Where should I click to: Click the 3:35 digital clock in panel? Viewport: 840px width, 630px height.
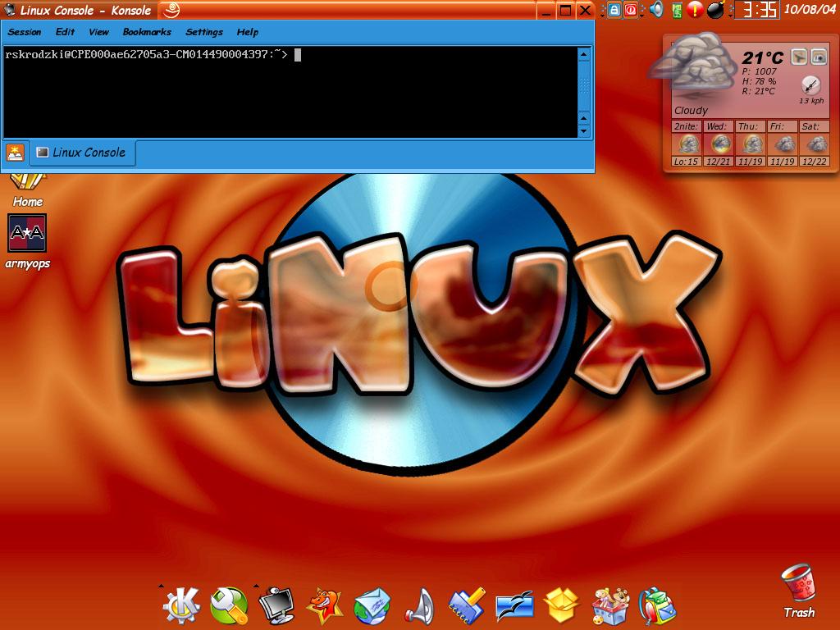(x=756, y=10)
